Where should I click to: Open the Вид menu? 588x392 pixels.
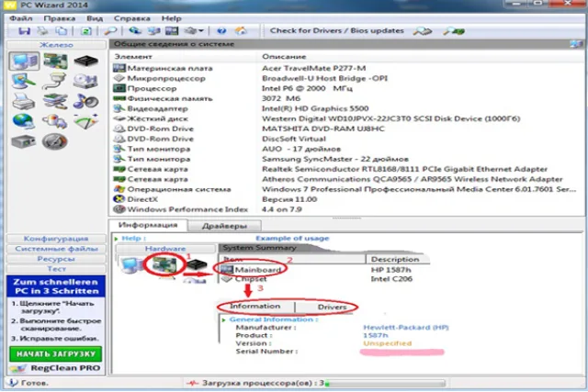[95, 18]
